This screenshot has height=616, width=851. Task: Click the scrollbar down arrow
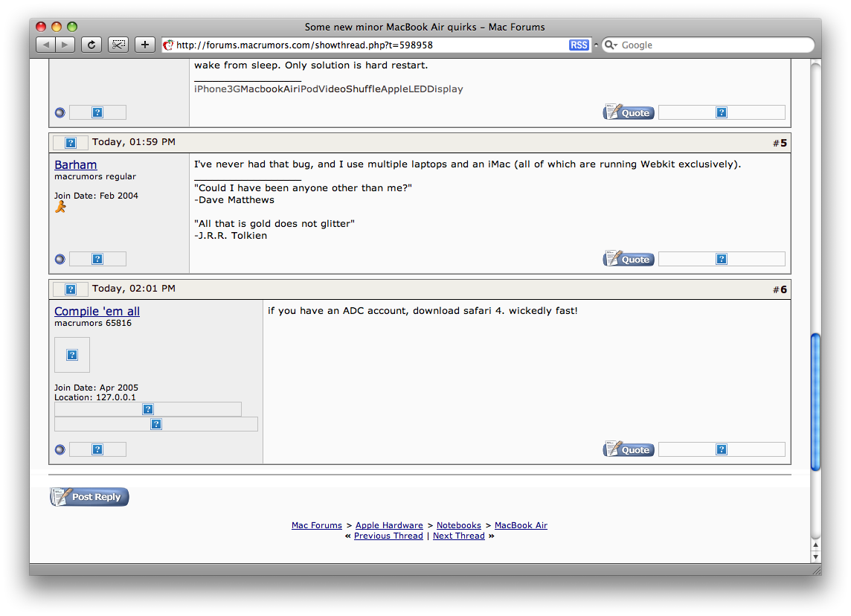pyautogui.click(x=815, y=556)
